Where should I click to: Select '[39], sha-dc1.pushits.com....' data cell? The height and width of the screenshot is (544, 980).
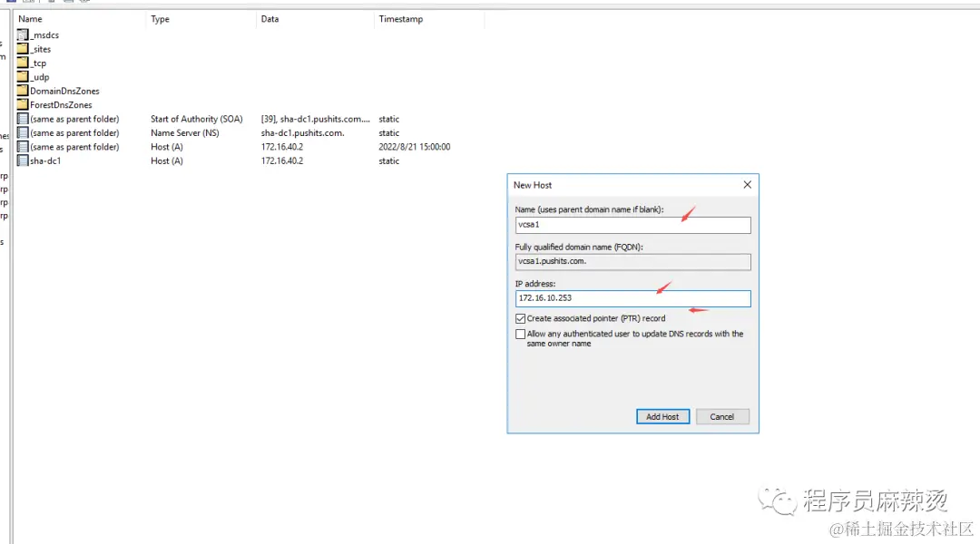pyautogui.click(x=316, y=119)
